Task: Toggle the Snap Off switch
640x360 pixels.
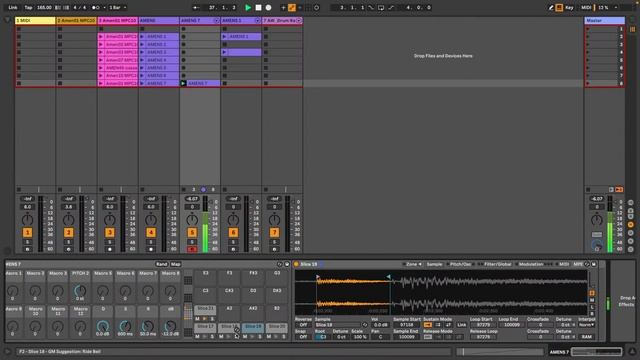Action: coord(303,337)
